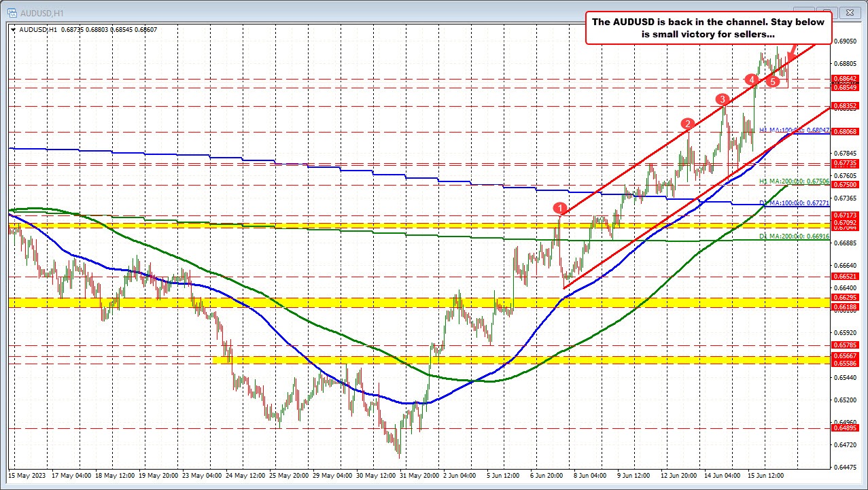The height and width of the screenshot is (490, 868).
Task: Click the D1 MA:100 0.67271 label
Action: point(794,203)
